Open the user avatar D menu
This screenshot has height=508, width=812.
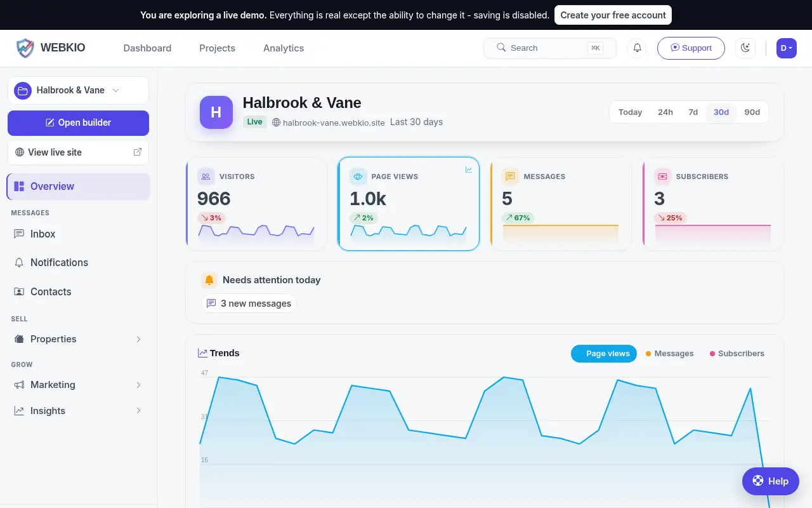tap(786, 48)
